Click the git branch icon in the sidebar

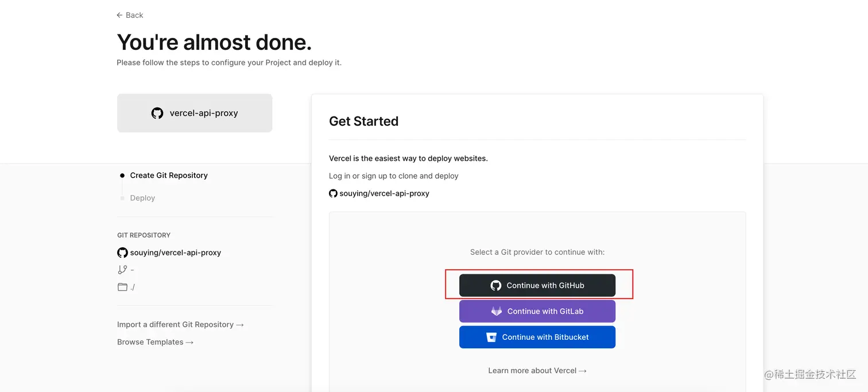point(122,270)
